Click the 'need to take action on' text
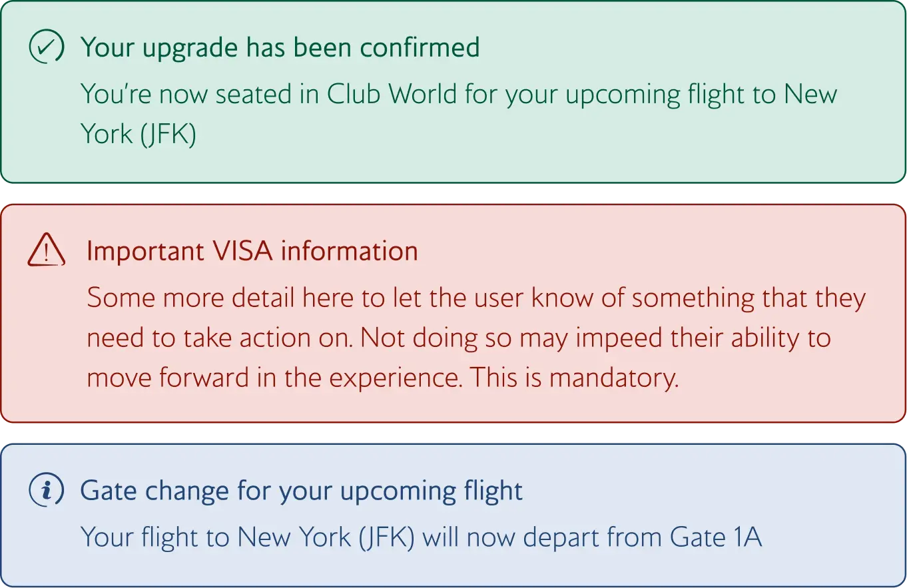Image resolution: width=907 pixels, height=588 pixels. tap(220, 338)
